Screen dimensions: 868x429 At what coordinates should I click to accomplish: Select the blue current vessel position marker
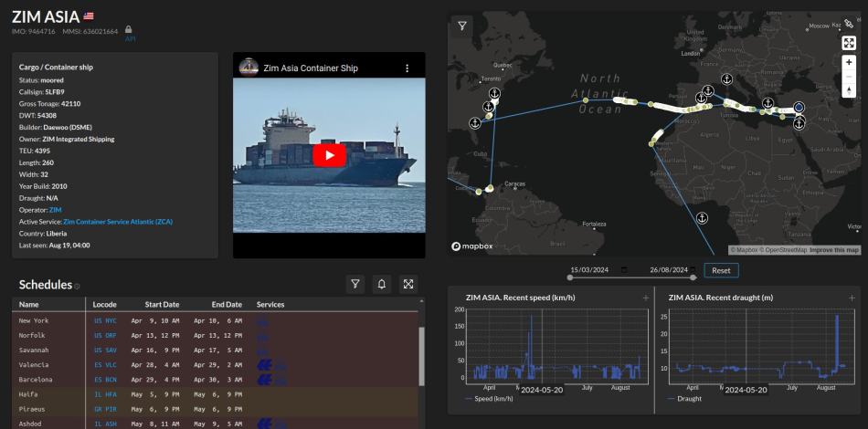pyautogui.click(x=799, y=107)
